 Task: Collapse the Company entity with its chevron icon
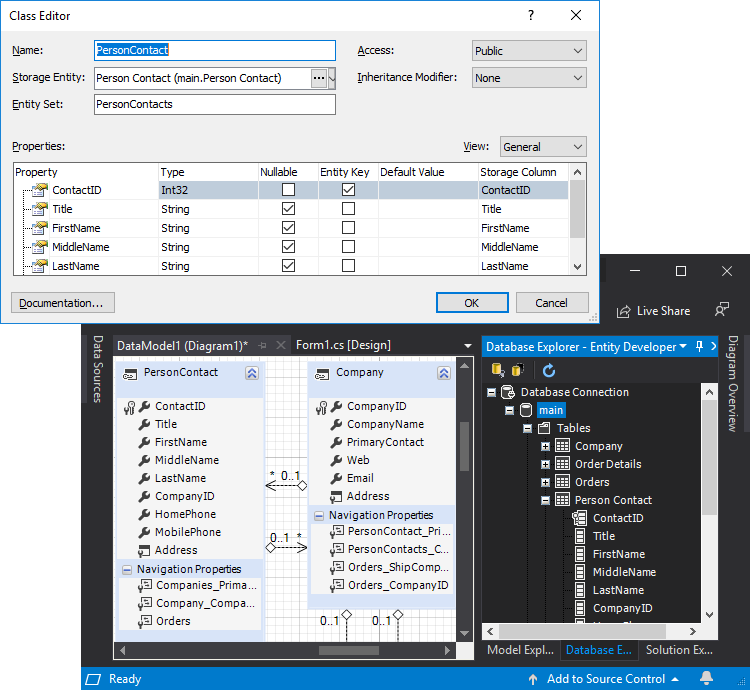[x=444, y=373]
